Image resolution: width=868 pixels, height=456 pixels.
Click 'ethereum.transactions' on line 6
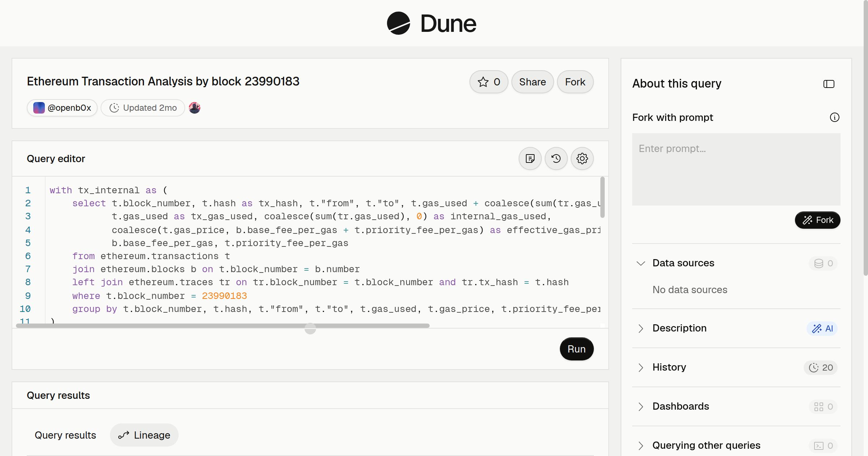coord(159,256)
